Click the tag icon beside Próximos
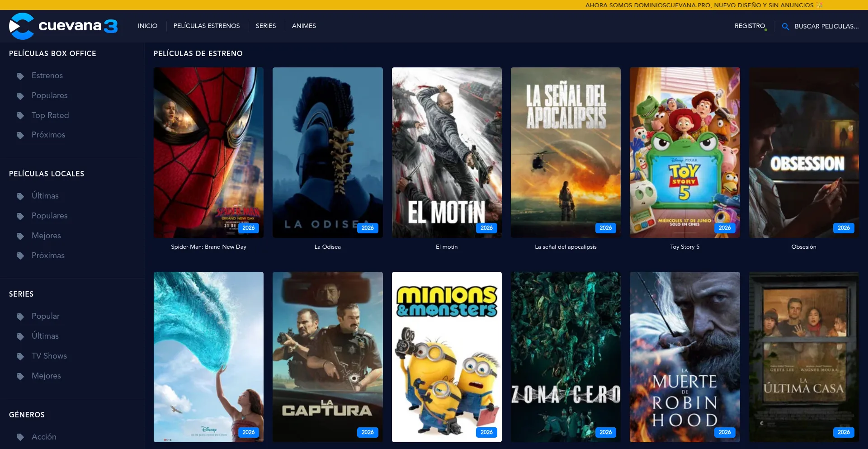Viewport: 868px width, 449px height. tap(20, 135)
